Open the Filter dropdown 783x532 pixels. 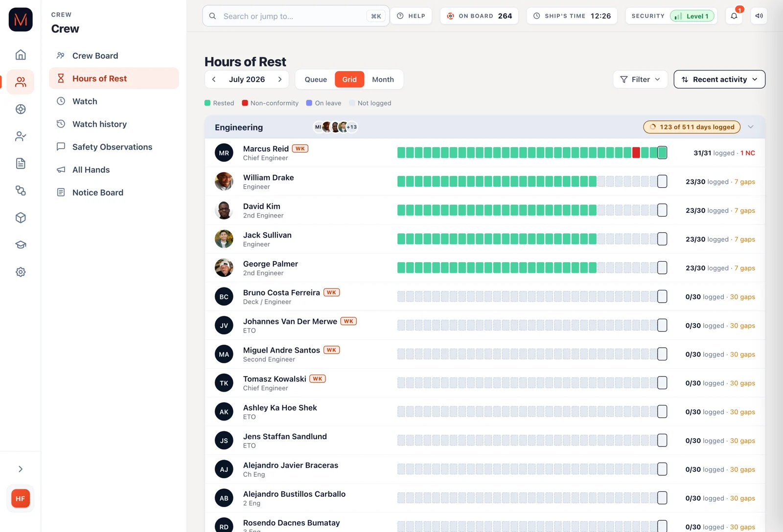click(640, 79)
